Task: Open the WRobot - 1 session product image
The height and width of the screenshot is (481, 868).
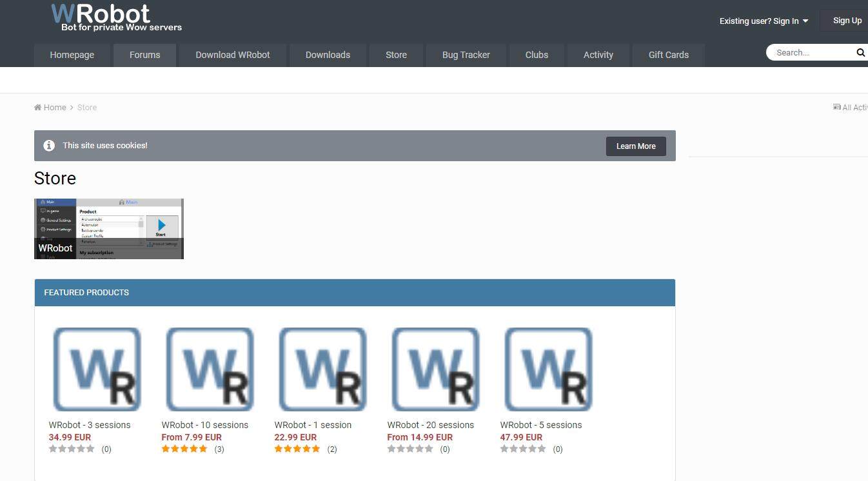Action: (322, 369)
